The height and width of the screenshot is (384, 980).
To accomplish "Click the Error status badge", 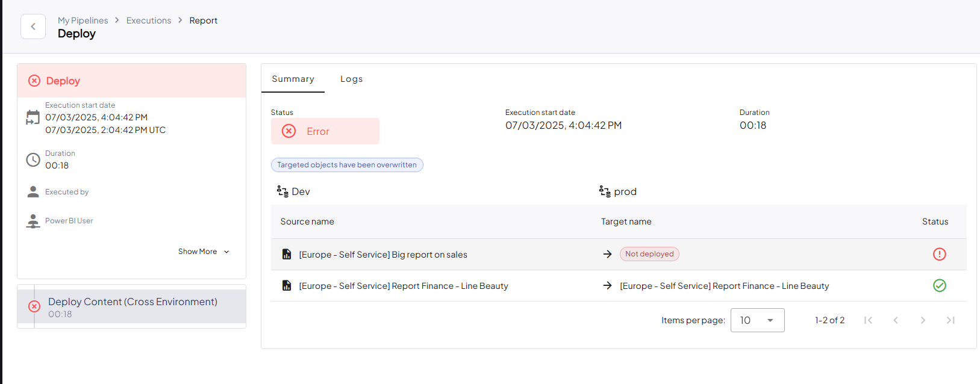I will pyautogui.click(x=325, y=131).
